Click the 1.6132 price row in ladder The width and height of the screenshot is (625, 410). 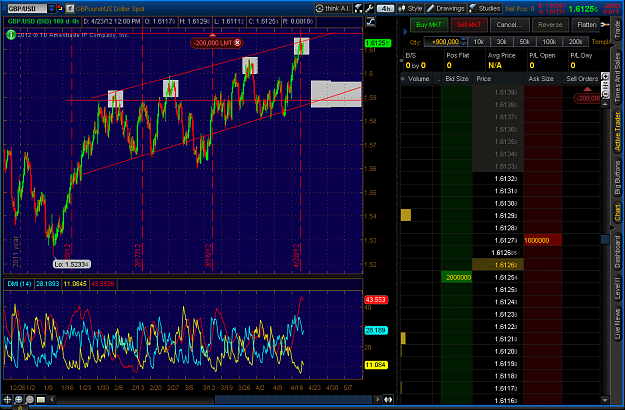point(498,179)
